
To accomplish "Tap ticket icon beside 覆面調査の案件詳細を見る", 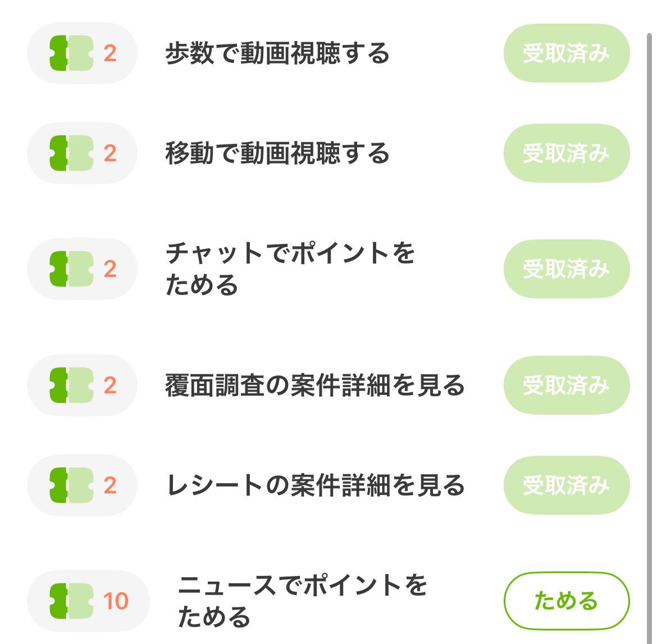I will [x=71, y=386].
